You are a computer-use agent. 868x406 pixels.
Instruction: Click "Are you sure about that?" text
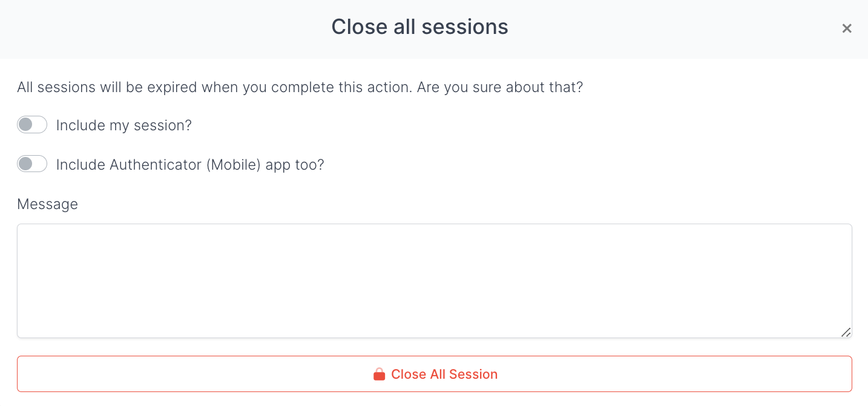click(x=499, y=87)
